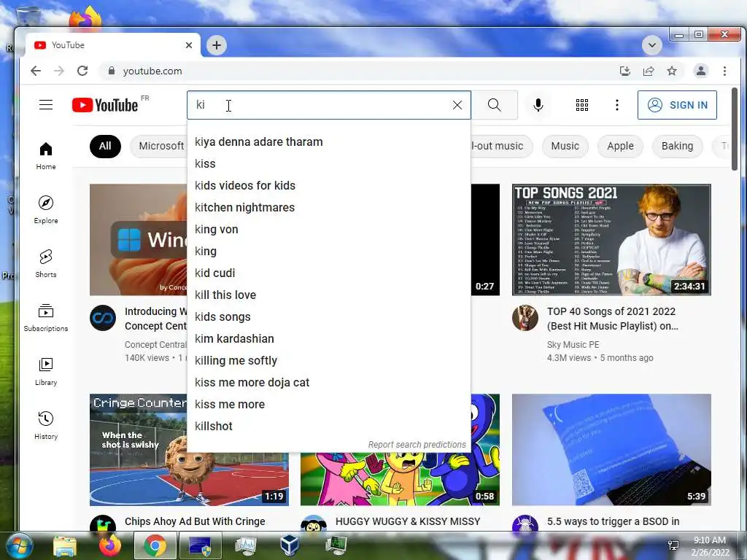Open the Chrome tab search dropdown

point(651,45)
